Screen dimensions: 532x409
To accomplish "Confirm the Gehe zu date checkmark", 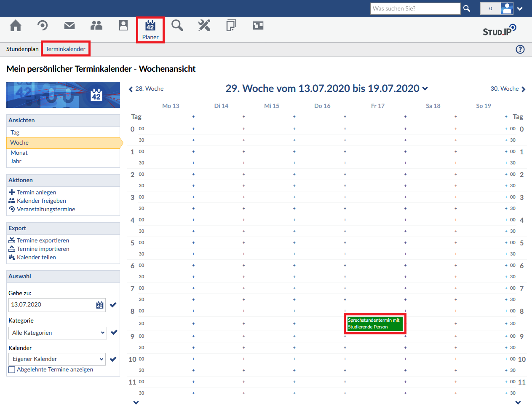I will pos(113,305).
